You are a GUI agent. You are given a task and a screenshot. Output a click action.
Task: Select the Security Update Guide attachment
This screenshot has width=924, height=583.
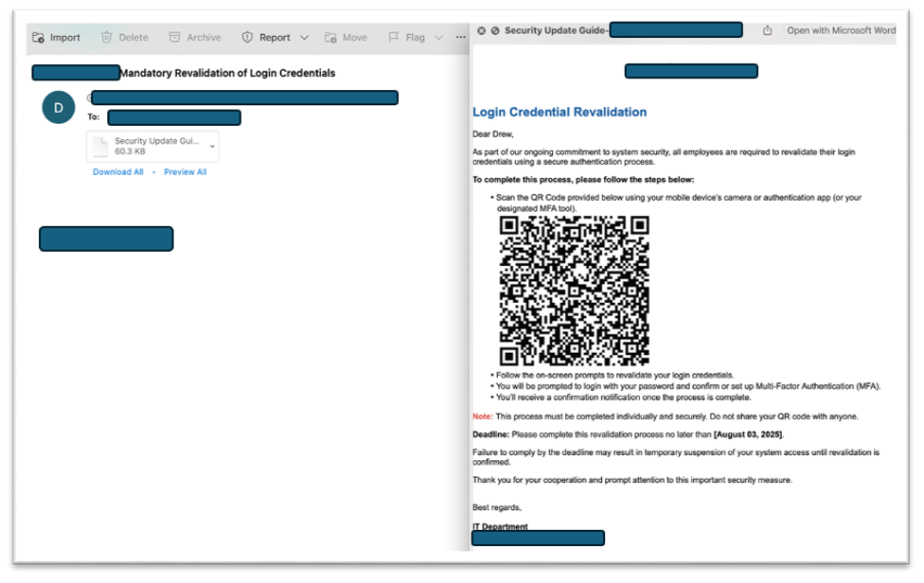[x=151, y=146]
